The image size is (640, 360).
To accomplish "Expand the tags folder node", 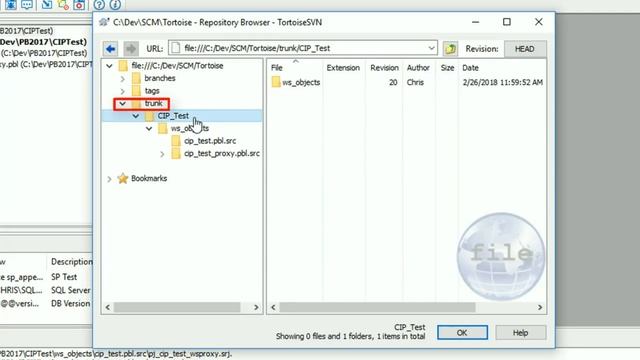I will click(x=122, y=91).
